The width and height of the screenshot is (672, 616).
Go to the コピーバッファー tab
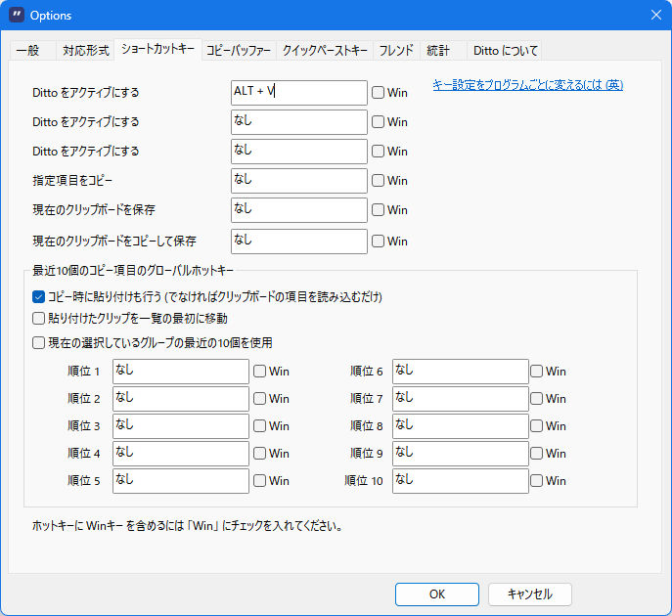click(239, 51)
